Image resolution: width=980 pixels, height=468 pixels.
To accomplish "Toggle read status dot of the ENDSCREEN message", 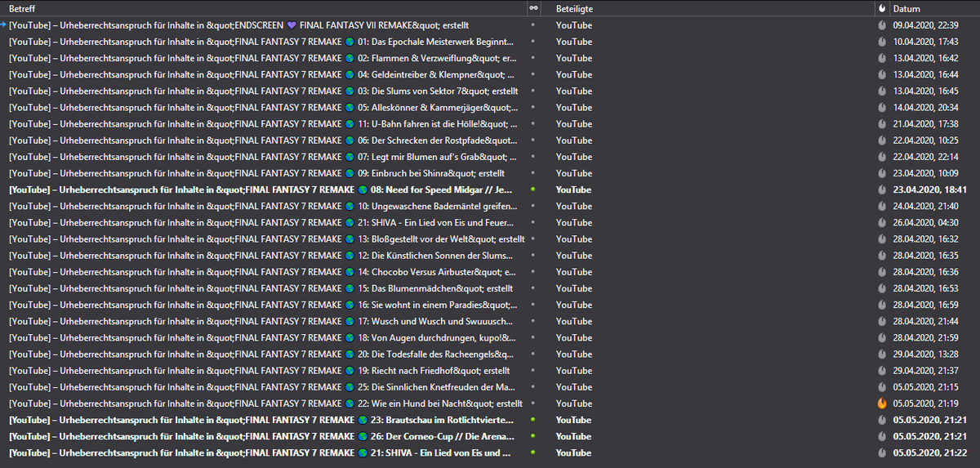I will coord(533,25).
